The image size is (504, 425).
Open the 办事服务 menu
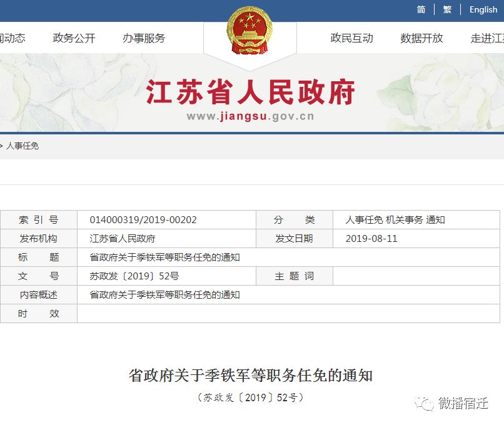point(144,38)
